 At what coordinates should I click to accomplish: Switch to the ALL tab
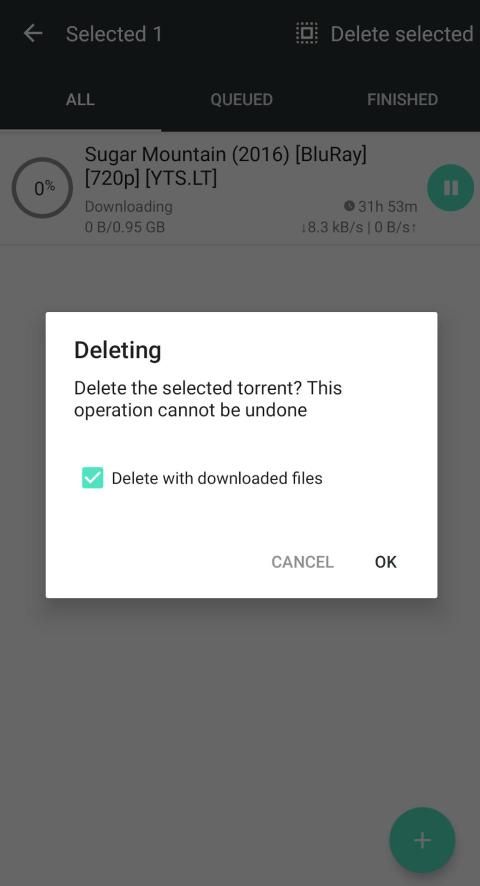[x=80, y=99]
